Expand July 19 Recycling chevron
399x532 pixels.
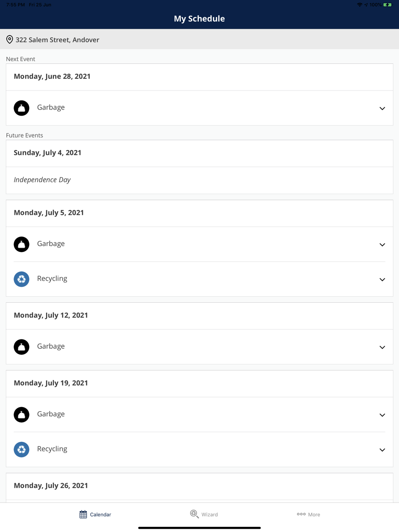point(382,450)
